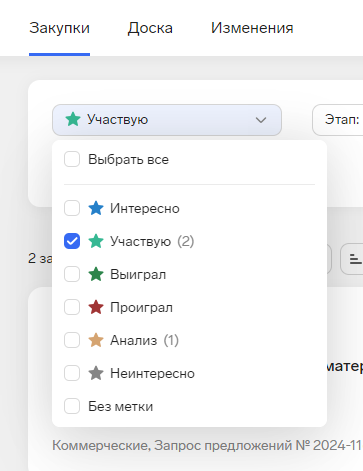The height and width of the screenshot is (471, 363).
Task: Click the sort icon button at right
Action: click(x=353, y=259)
